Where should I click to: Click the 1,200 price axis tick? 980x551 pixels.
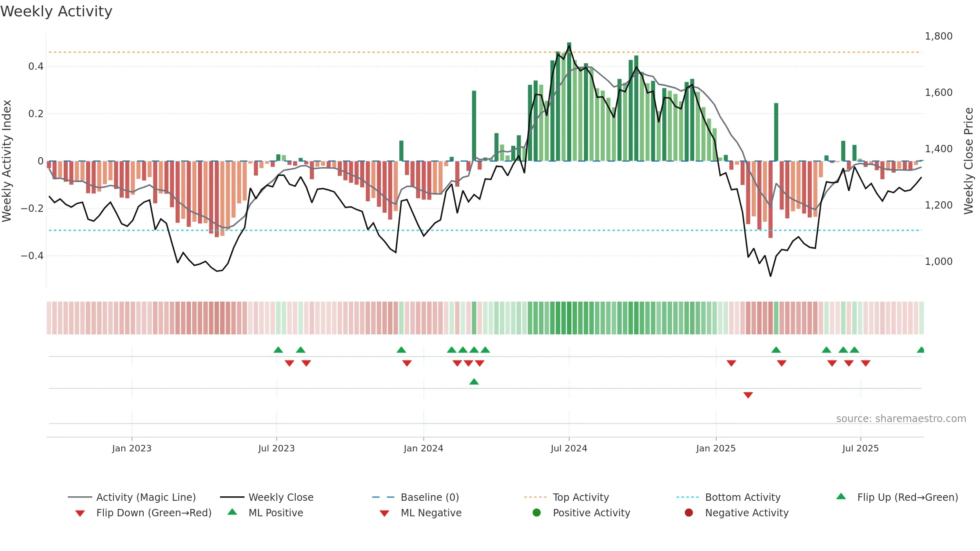click(x=938, y=205)
